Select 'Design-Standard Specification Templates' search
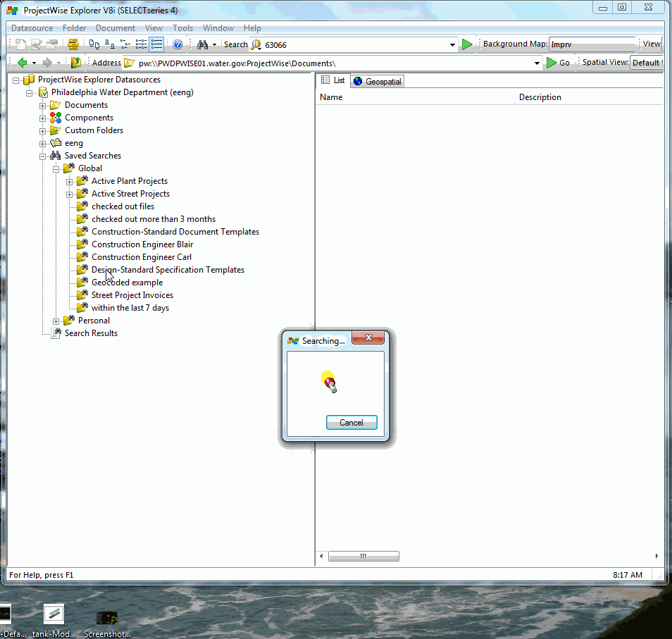Image resolution: width=672 pixels, height=639 pixels. (168, 270)
